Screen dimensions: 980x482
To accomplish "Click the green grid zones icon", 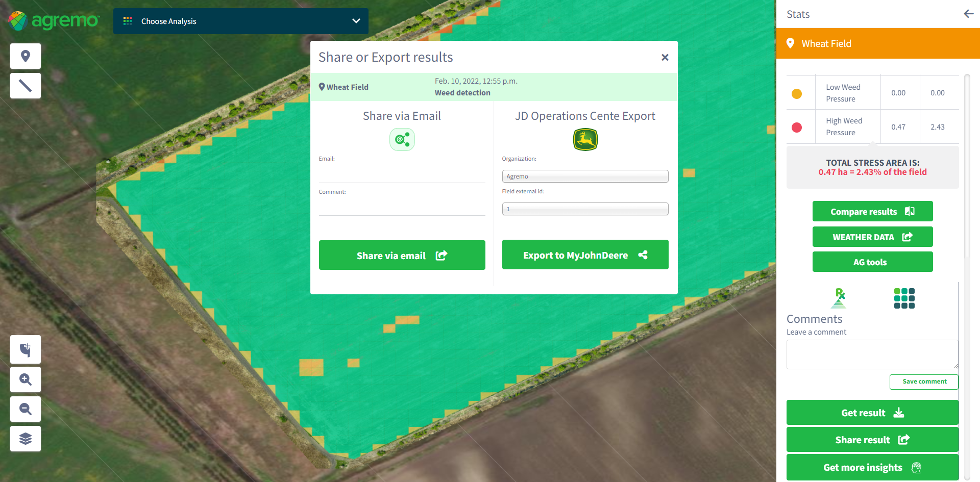I will coord(904,298).
